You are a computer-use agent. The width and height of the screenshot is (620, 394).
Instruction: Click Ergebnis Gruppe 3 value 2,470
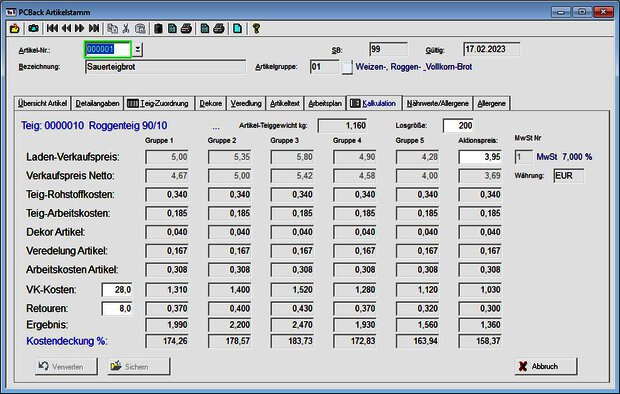point(292,325)
